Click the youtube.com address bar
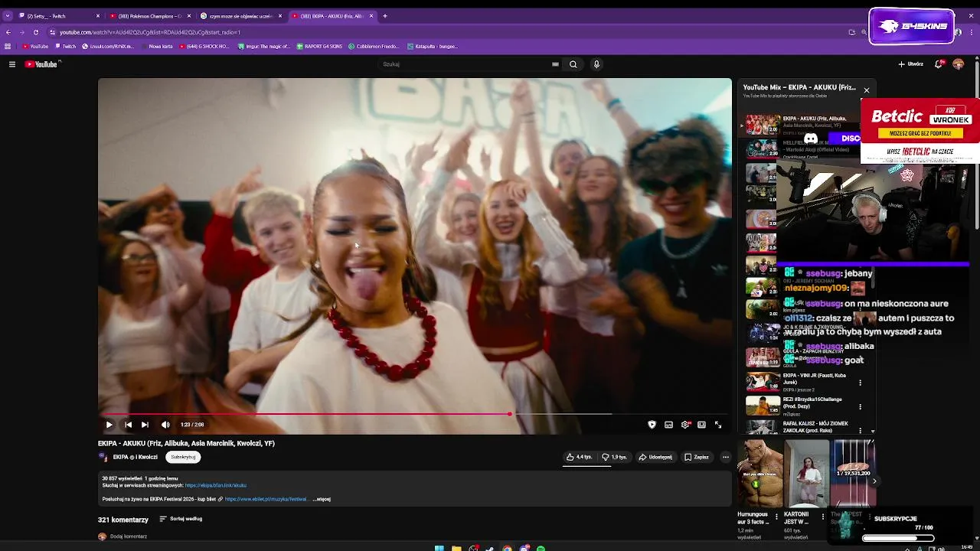The image size is (980, 551). 444,32
